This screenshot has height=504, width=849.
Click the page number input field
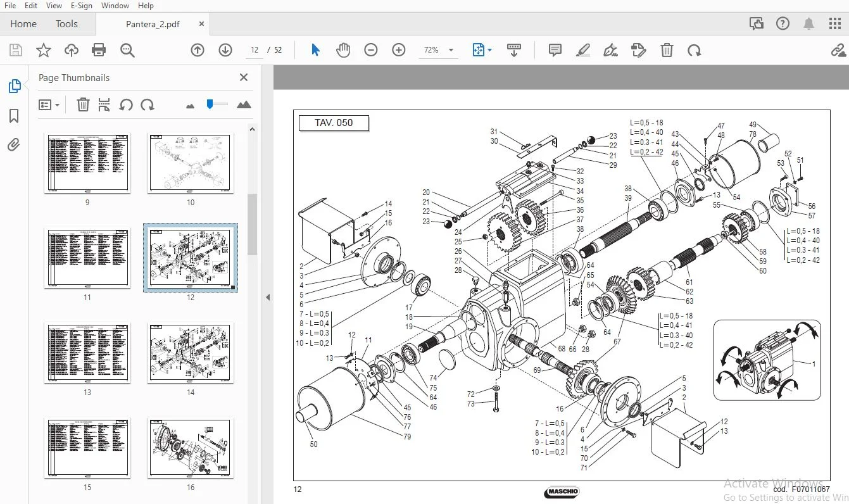255,50
